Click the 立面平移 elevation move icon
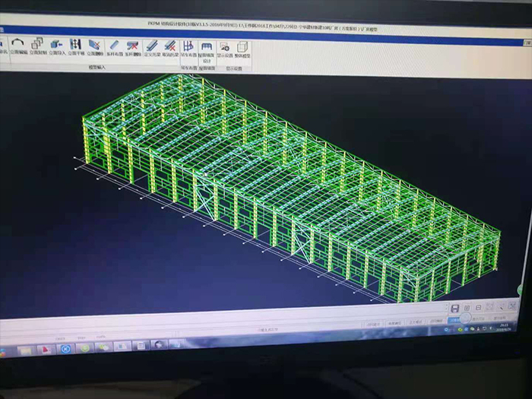532x399 pixels. (x=76, y=46)
